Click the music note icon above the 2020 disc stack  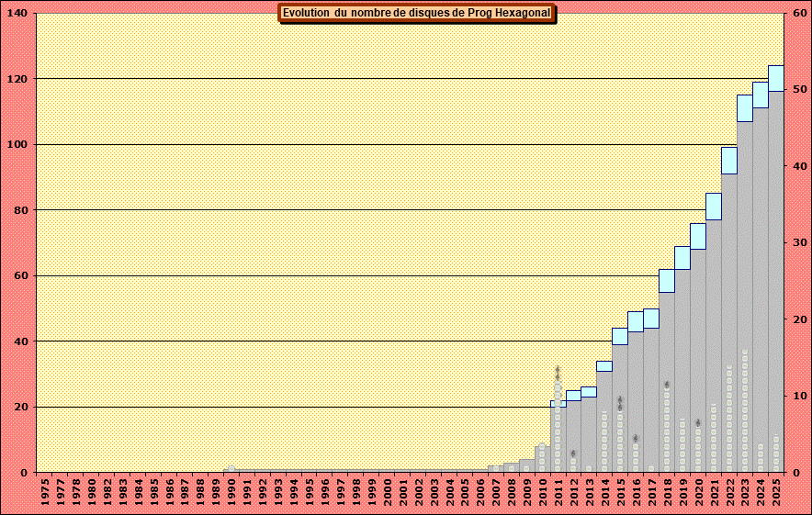pyautogui.click(x=698, y=423)
